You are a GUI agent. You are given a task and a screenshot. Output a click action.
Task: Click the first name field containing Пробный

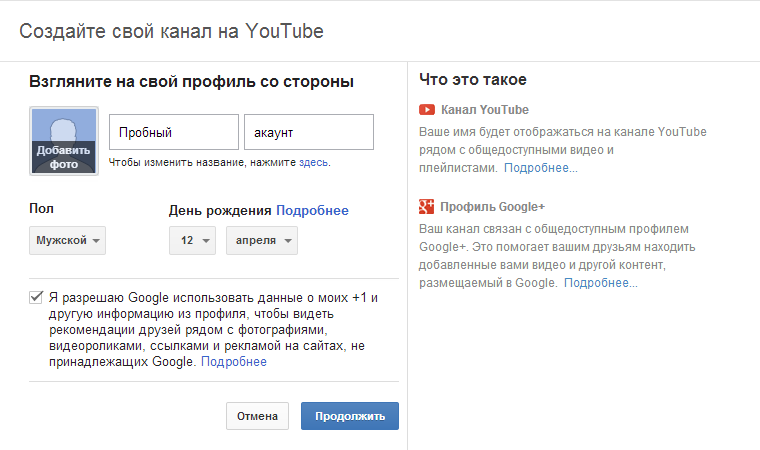point(174,132)
